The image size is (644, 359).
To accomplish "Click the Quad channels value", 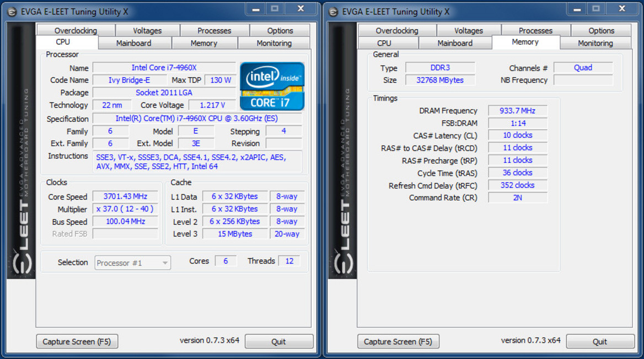I will click(x=583, y=68).
